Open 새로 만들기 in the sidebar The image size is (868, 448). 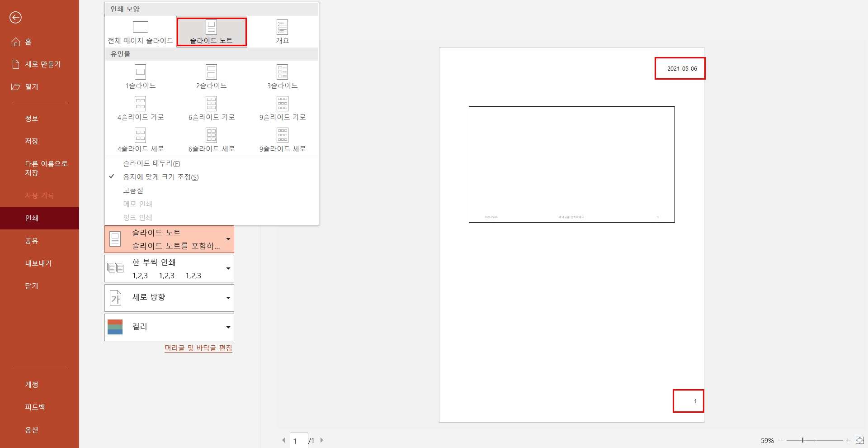tap(39, 64)
